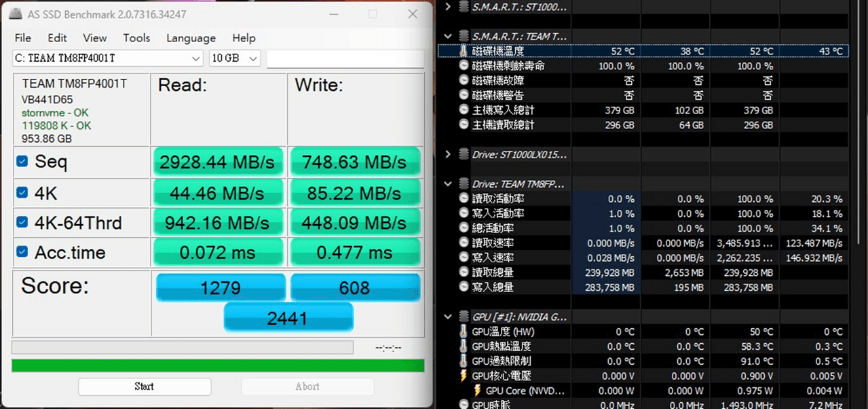Toggle the 4K-64Thrd test checkbox
Viewport: 868px width, 409px height.
click(x=22, y=222)
